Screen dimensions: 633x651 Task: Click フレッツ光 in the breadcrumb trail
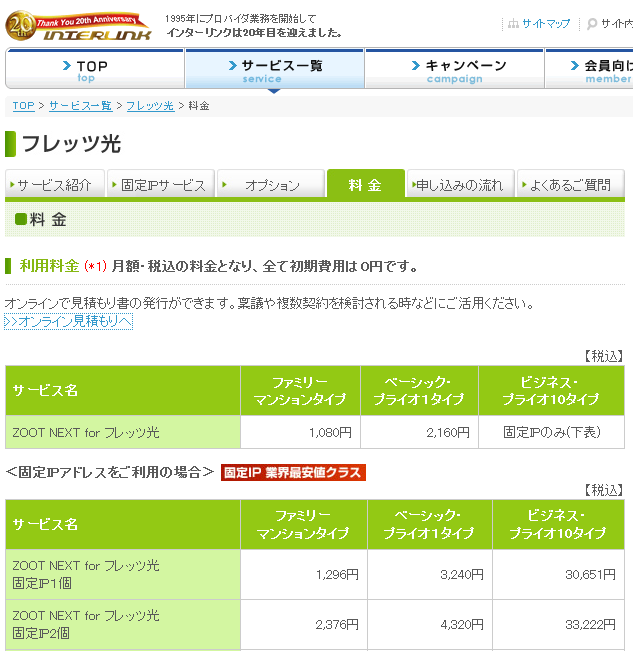tap(150, 106)
